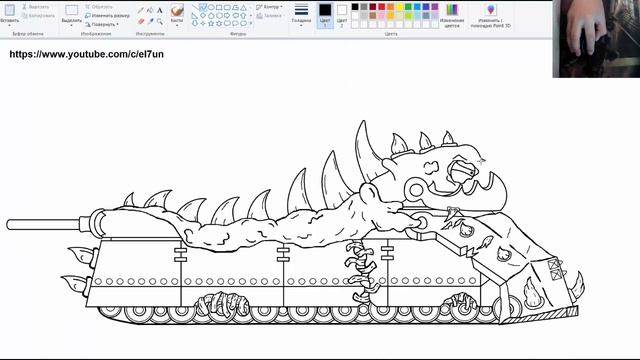Pick the yellow palette swatch

(x=399, y=7)
